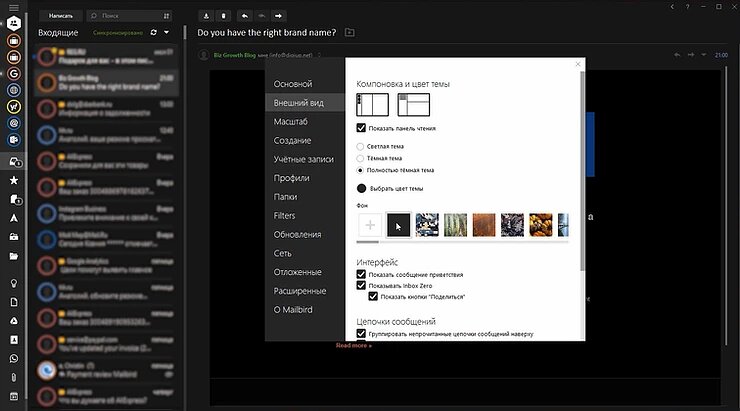Image resolution: width=740 pixels, height=411 pixels.
Task: Select the green cactus background thumbnail
Action: (455, 225)
